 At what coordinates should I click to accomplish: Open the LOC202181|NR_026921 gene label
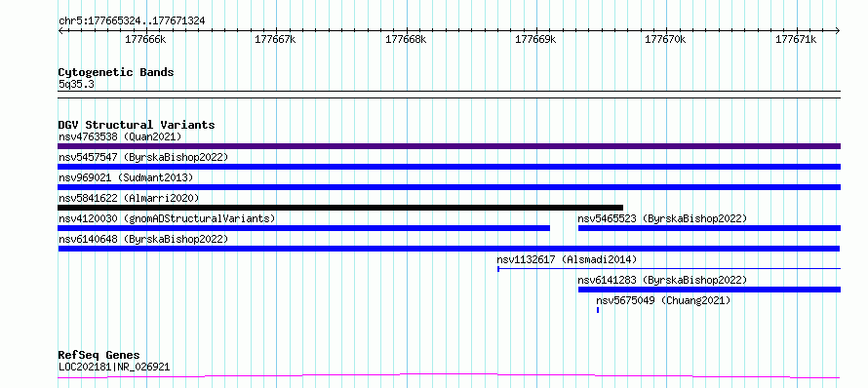click(x=114, y=367)
